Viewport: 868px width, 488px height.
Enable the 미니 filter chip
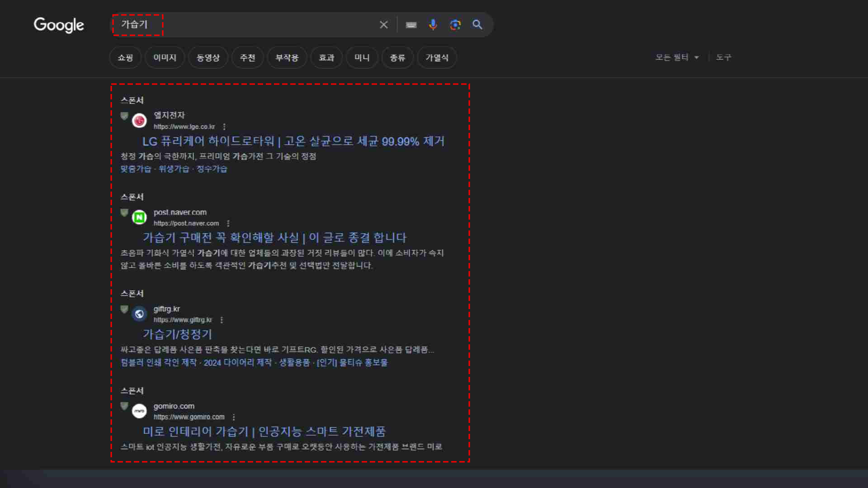pos(362,57)
